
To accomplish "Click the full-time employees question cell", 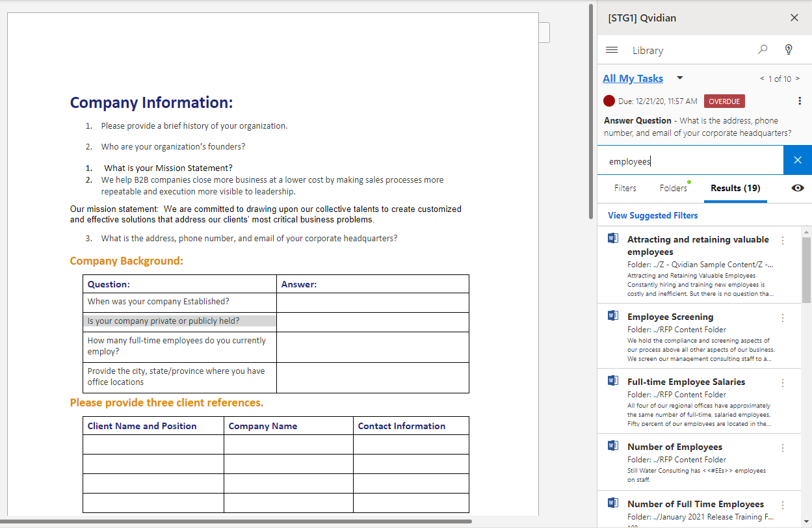I will [x=179, y=347].
